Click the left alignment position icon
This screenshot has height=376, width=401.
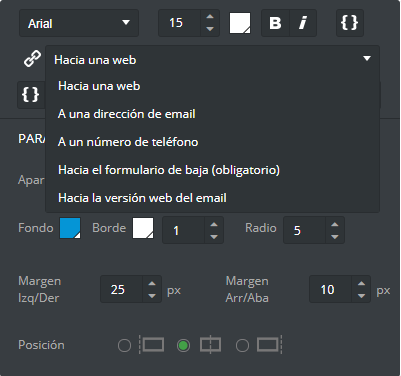click(x=152, y=345)
